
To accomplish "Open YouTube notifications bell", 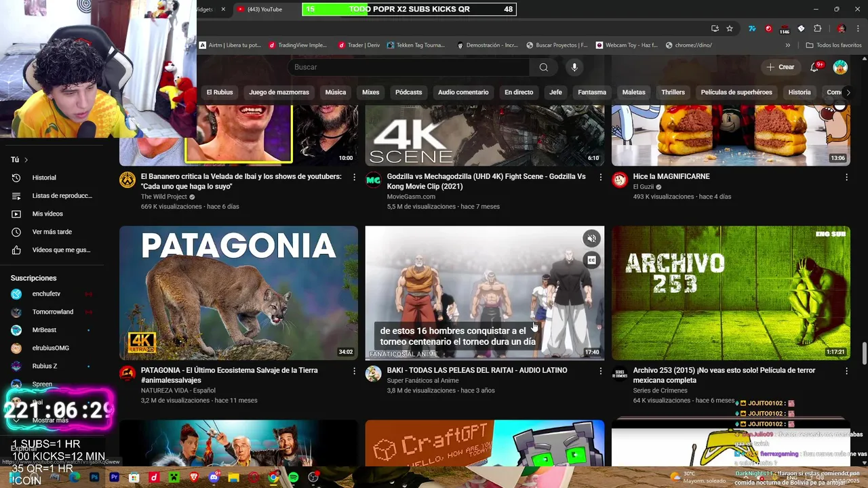I will pyautogui.click(x=815, y=67).
